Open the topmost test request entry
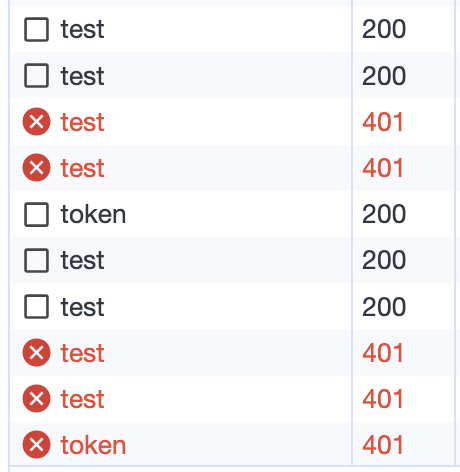Screen dimensions: 460x472 coord(181,29)
